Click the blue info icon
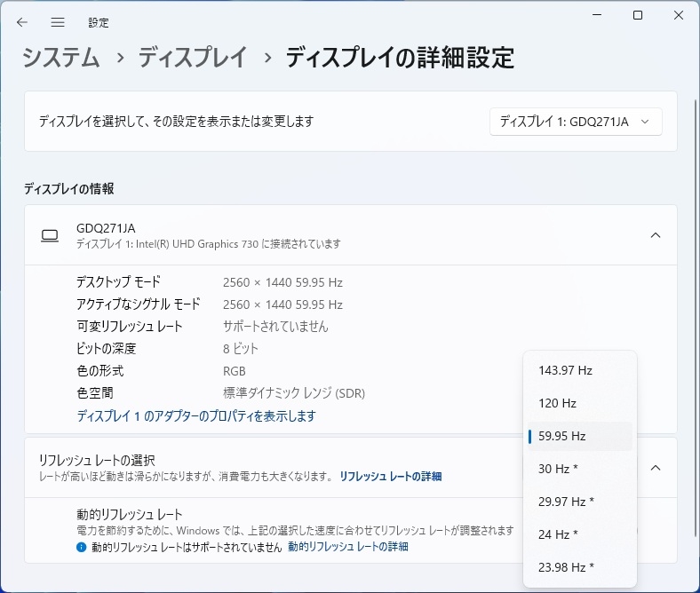 point(81,547)
